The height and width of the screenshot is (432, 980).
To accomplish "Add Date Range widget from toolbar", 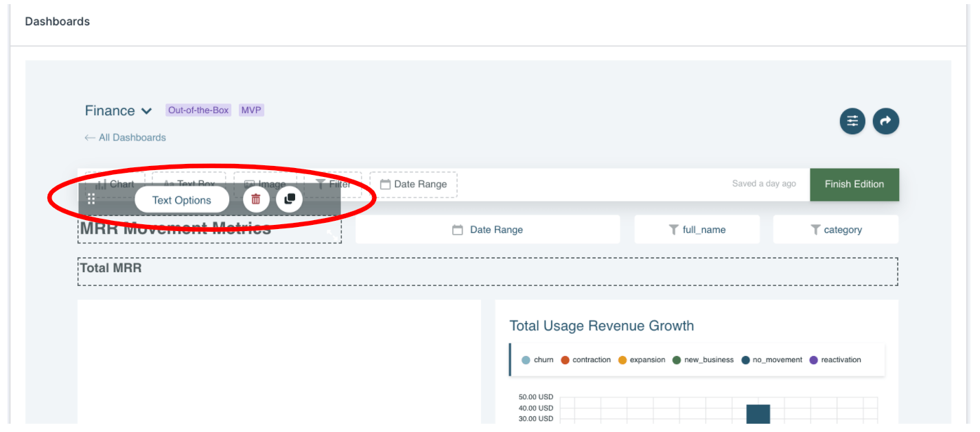I will (x=413, y=184).
